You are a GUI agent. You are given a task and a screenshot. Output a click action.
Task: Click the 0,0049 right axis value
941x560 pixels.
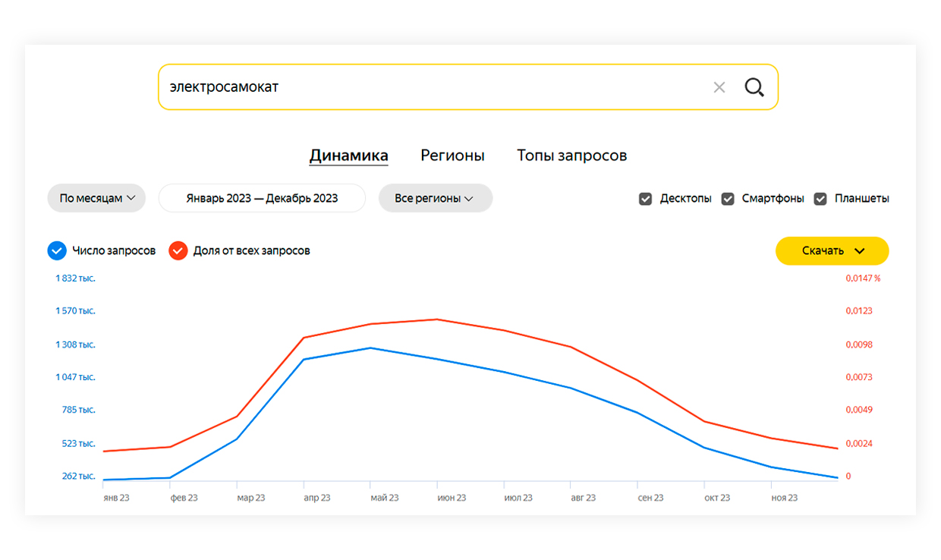point(859,410)
